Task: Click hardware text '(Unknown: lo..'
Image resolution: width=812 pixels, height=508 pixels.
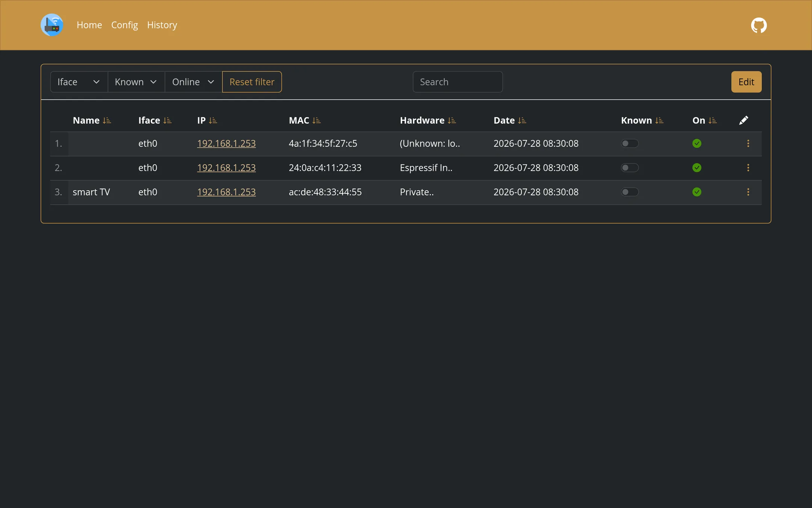Action: [x=430, y=143]
